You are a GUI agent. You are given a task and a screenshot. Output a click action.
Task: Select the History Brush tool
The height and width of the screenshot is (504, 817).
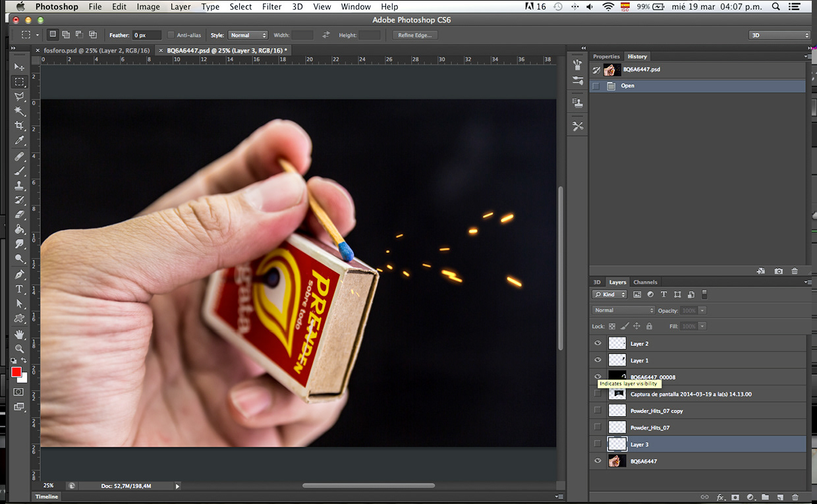point(19,200)
